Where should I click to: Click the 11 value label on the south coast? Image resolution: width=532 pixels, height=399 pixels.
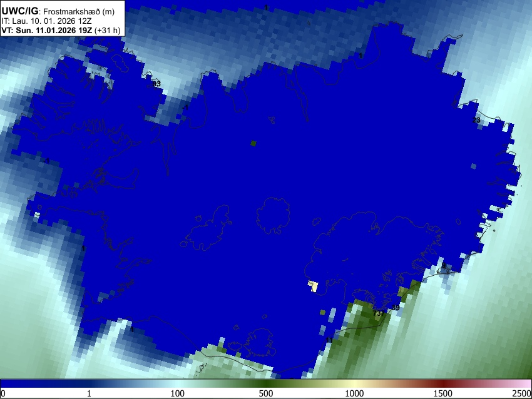tap(329, 340)
